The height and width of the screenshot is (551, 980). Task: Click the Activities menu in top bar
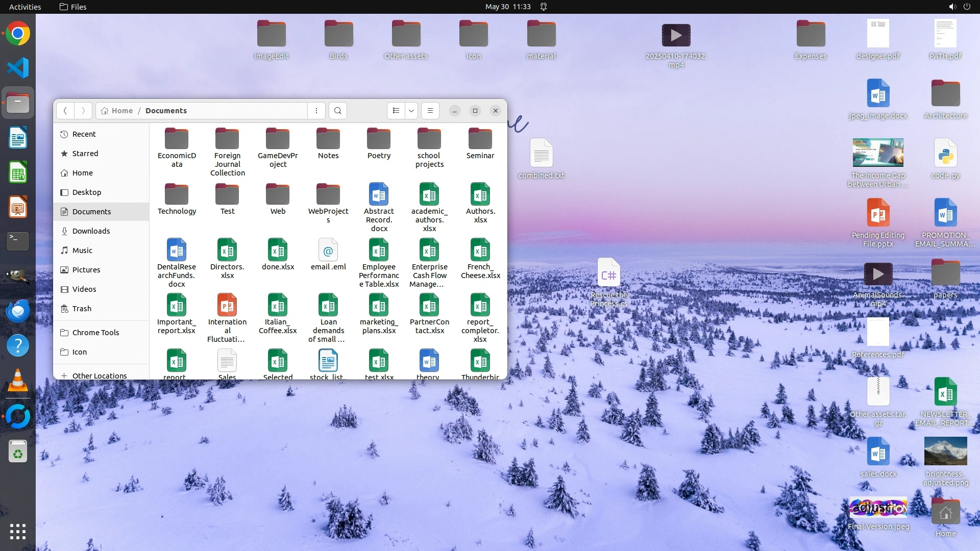[x=25, y=7]
